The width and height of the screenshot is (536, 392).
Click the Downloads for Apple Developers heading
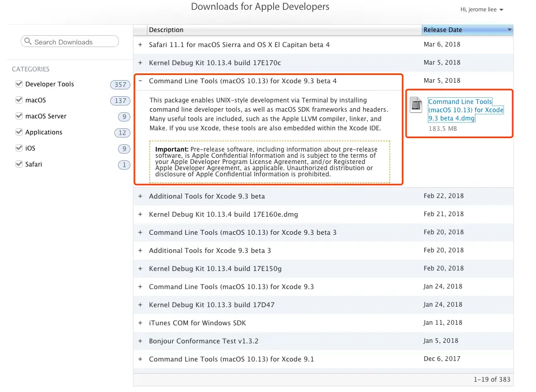tap(260, 7)
